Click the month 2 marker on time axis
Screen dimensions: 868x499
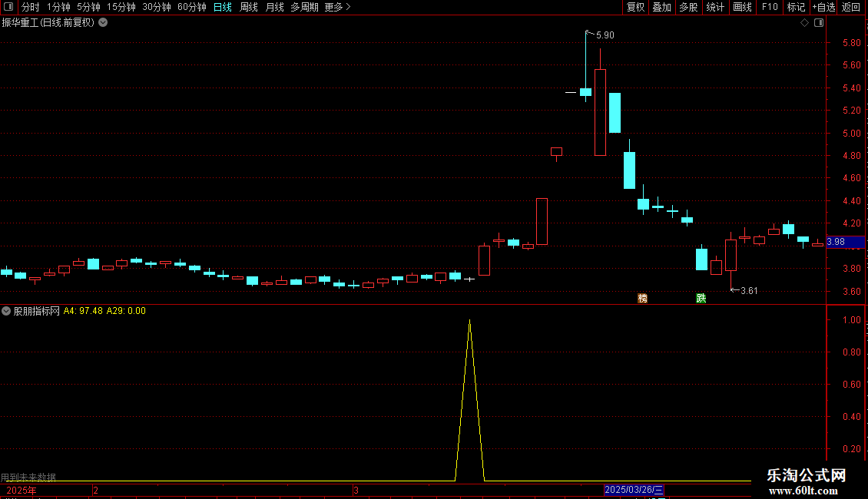click(96, 491)
